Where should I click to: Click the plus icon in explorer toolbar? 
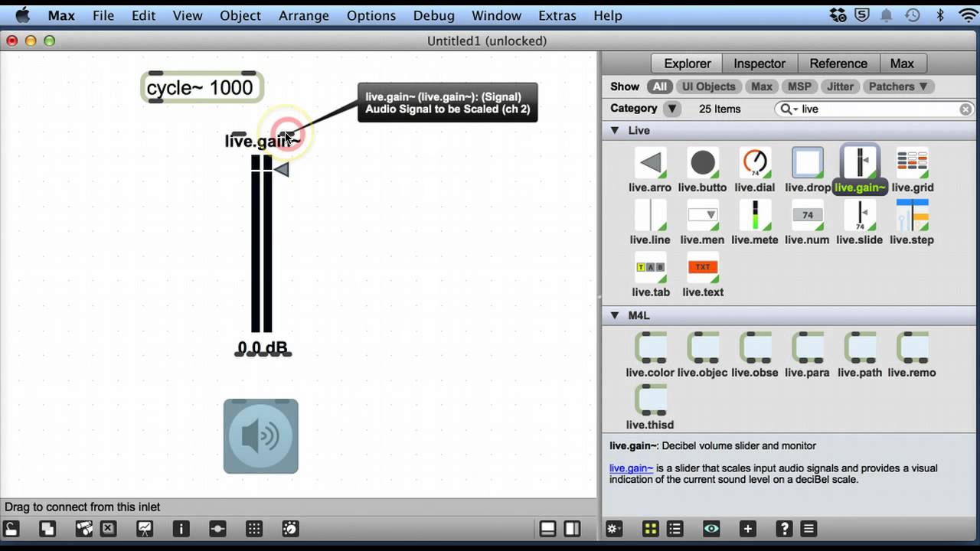point(748,528)
